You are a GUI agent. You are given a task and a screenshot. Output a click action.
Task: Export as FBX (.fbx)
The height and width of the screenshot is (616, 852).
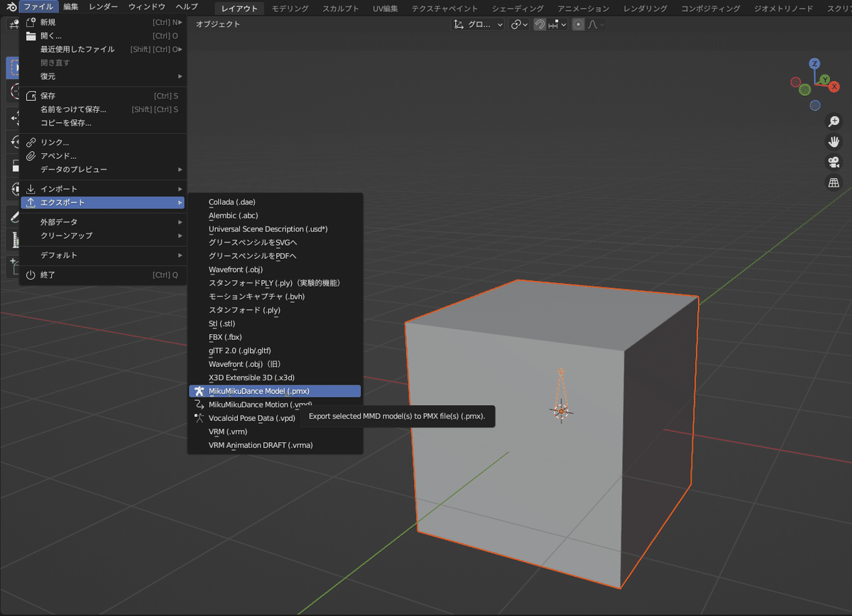click(275, 337)
